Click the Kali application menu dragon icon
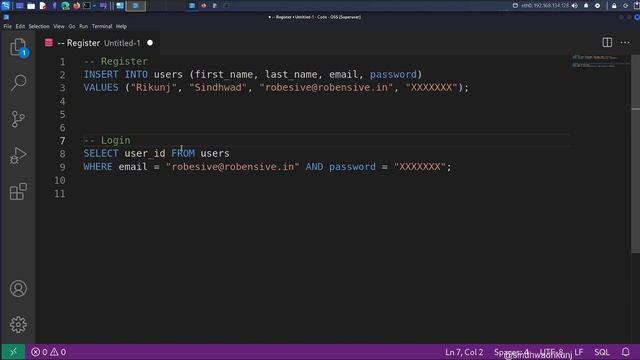This screenshot has width=640, height=360. (x=5, y=6)
